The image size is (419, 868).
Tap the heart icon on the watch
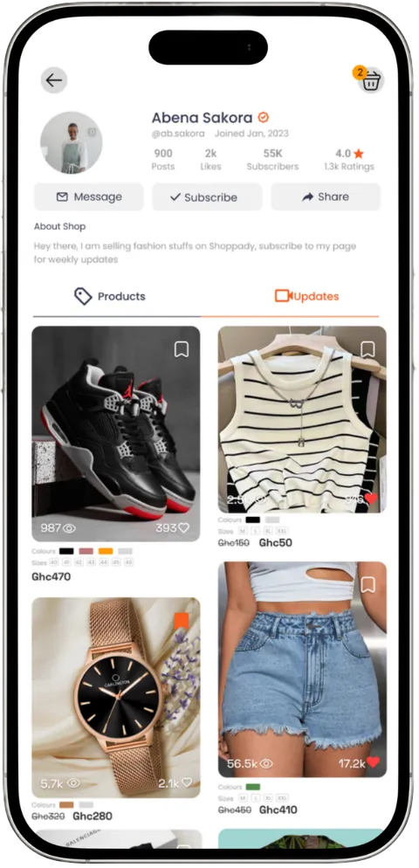[187, 782]
